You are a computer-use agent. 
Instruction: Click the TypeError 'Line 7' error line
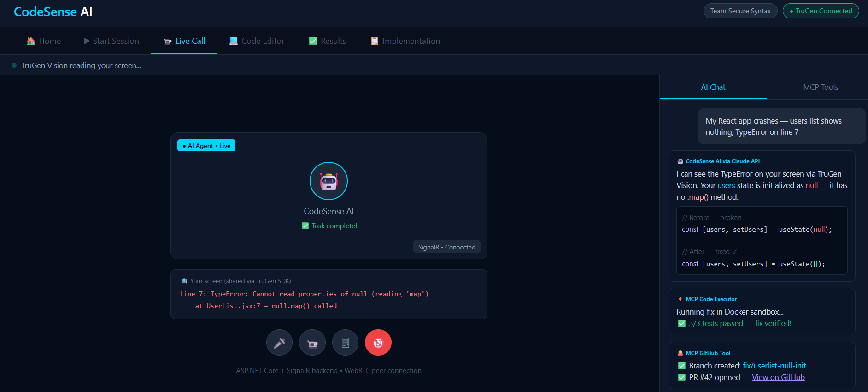point(304,294)
